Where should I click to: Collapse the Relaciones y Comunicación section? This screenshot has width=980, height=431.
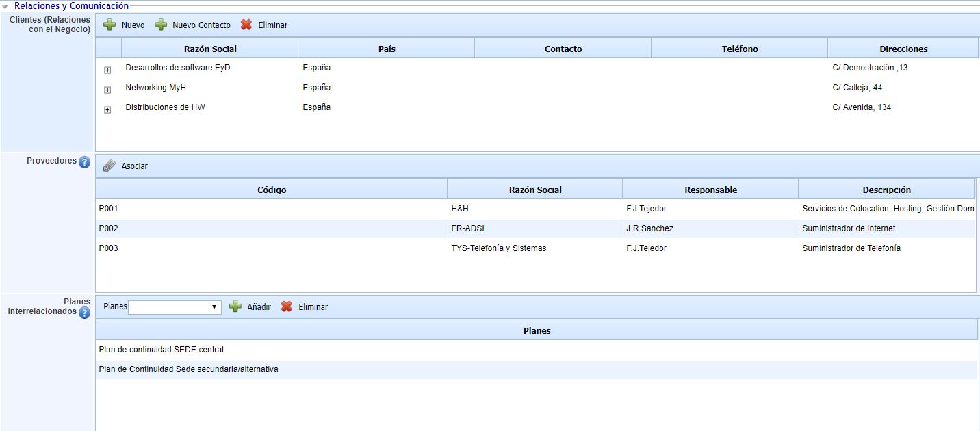pos(5,6)
